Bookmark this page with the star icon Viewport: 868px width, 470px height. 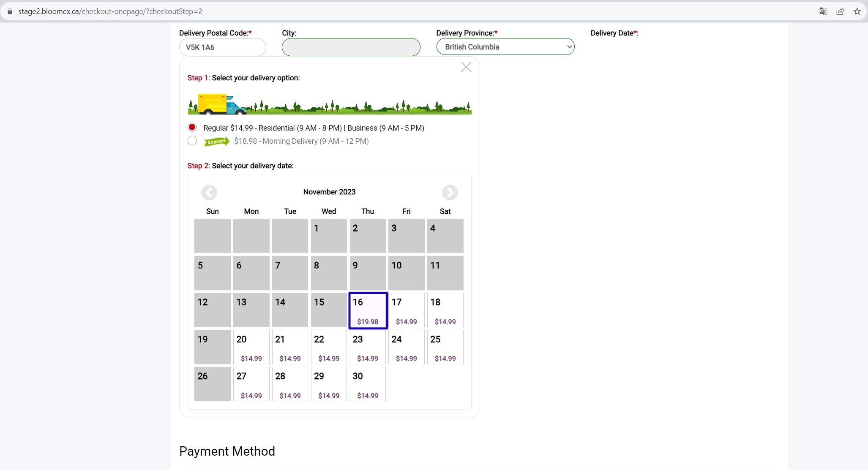[x=857, y=11]
